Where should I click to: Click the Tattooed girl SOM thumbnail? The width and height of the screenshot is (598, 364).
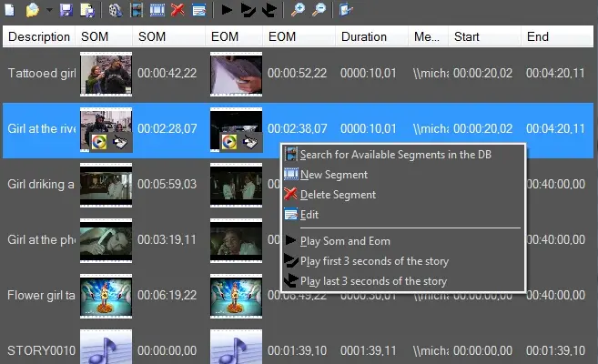[x=106, y=74]
